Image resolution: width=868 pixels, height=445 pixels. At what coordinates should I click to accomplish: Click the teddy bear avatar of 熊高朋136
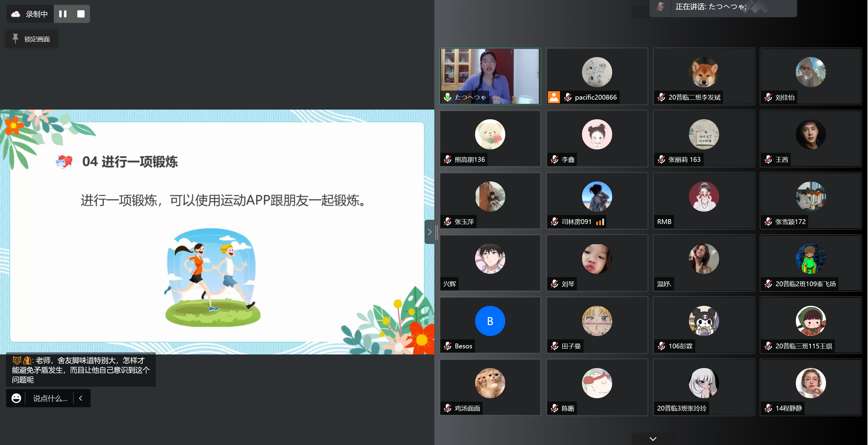click(490, 134)
